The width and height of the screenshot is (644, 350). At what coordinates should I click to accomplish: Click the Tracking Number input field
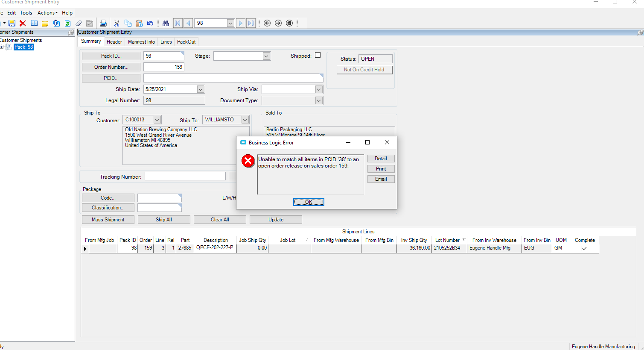[185, 176]
